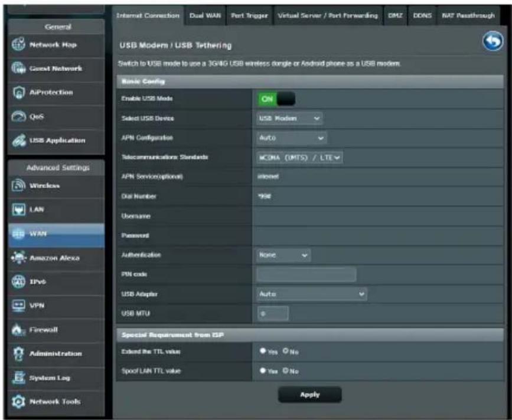
Task: Click the Wireless signal icon
Action: coord(18,185)
